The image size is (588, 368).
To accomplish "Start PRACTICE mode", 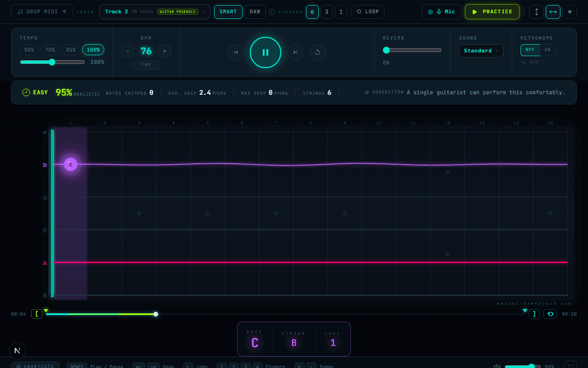I will (492, 12).
